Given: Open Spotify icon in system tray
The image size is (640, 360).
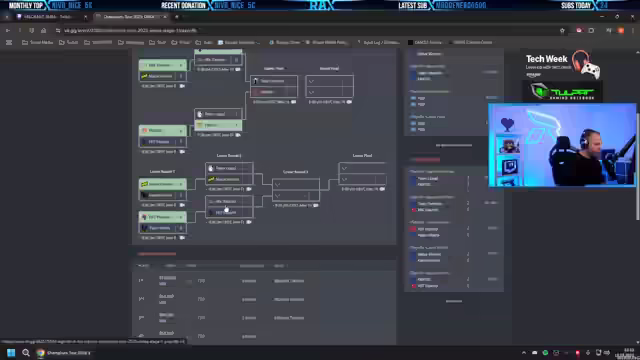Looking at the screenshot, I should (545, 353).
